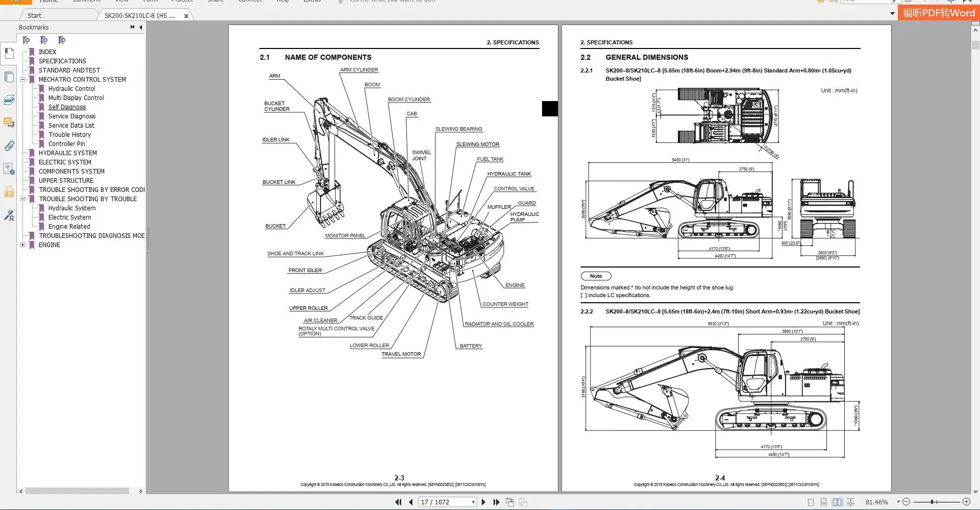Select the facing page view icon
The width and height of the screenshot is (980, 510).
pos(838,502)
